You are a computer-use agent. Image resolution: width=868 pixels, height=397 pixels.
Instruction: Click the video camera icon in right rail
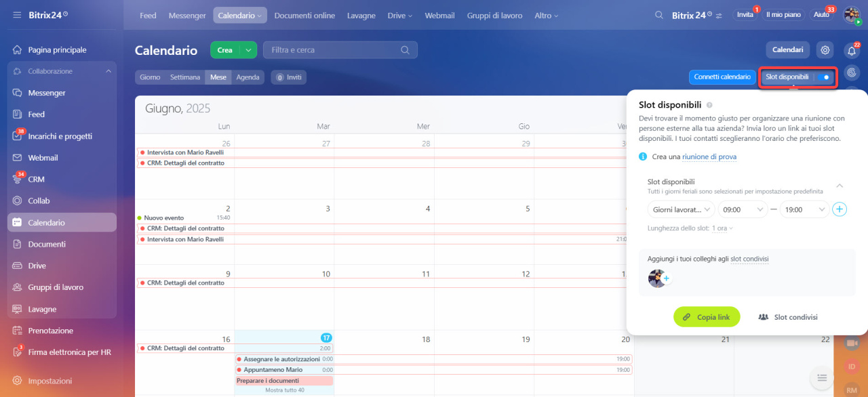point(852,343)
